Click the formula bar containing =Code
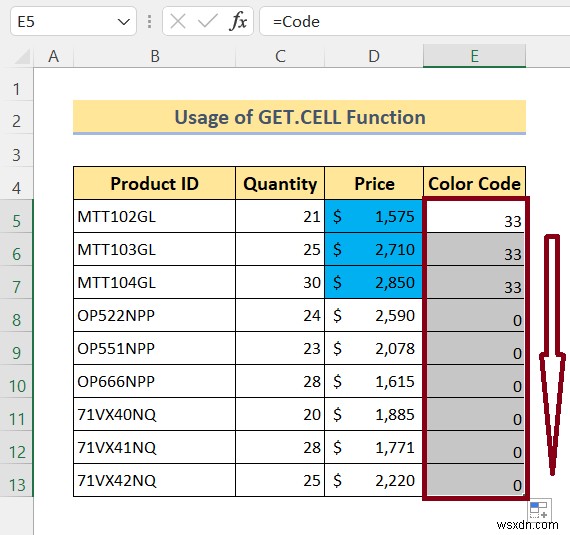Image resolution: width=570 pixels, height=535 pixels. [415, 22]
